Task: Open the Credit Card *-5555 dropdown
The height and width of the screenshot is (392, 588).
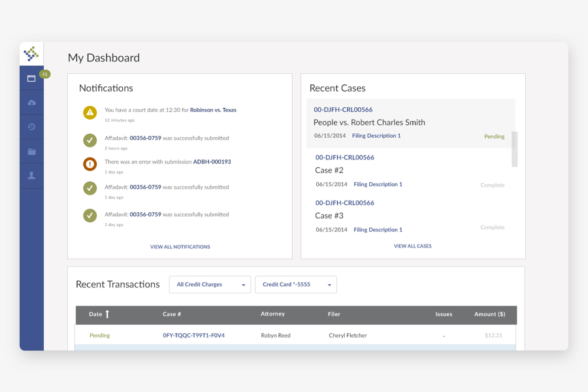Action: (295, 284)
